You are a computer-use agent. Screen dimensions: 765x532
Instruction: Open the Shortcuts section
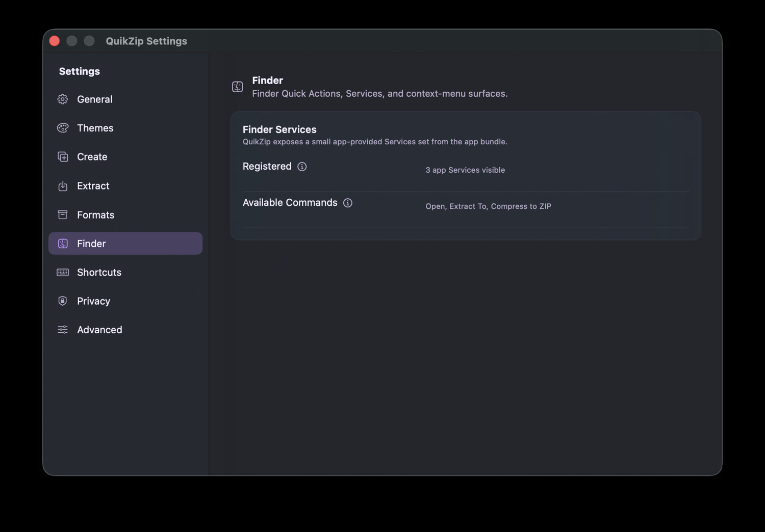(x=125, y=273)
